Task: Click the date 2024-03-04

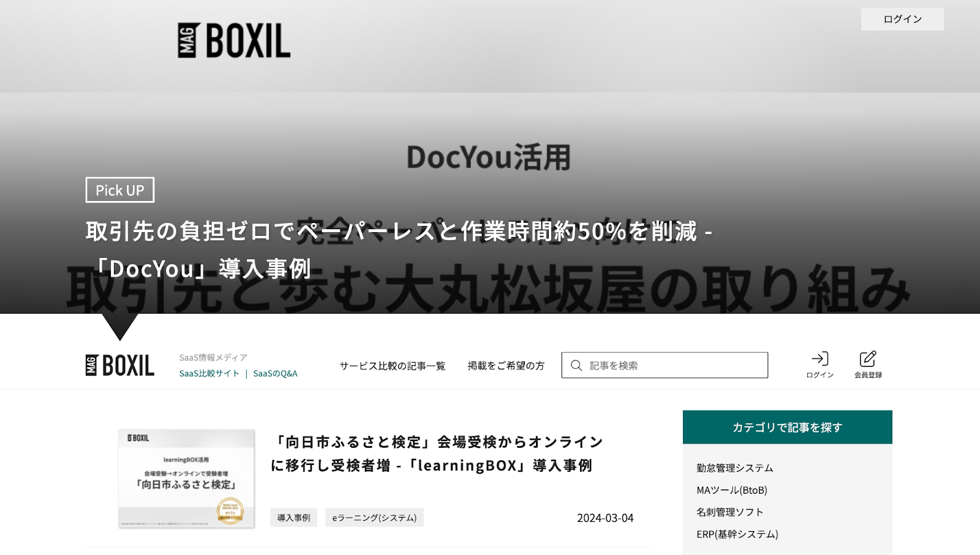Action: [605, 518]
